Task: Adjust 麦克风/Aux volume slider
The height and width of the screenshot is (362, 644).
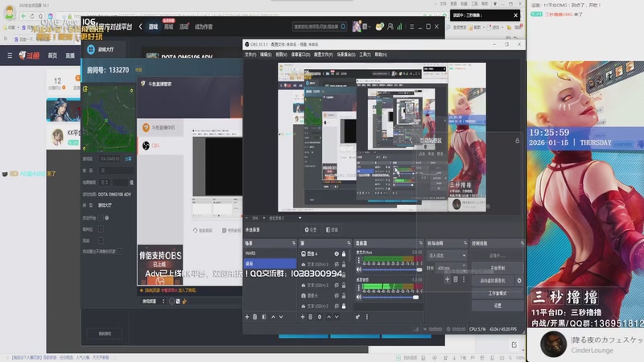Action: point(392,269)
